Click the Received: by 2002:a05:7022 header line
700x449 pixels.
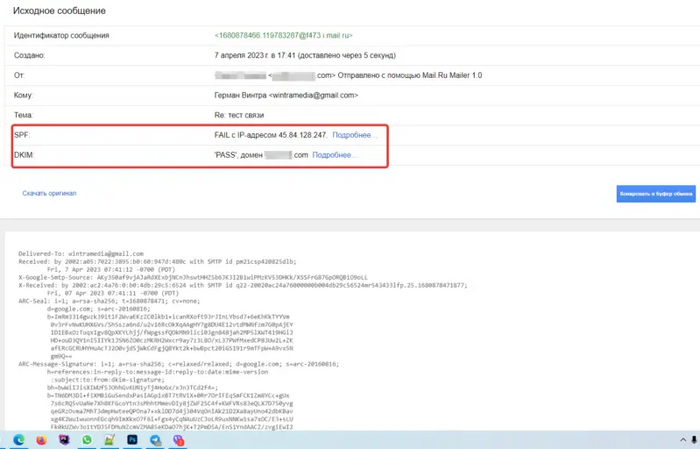point(158,262)
